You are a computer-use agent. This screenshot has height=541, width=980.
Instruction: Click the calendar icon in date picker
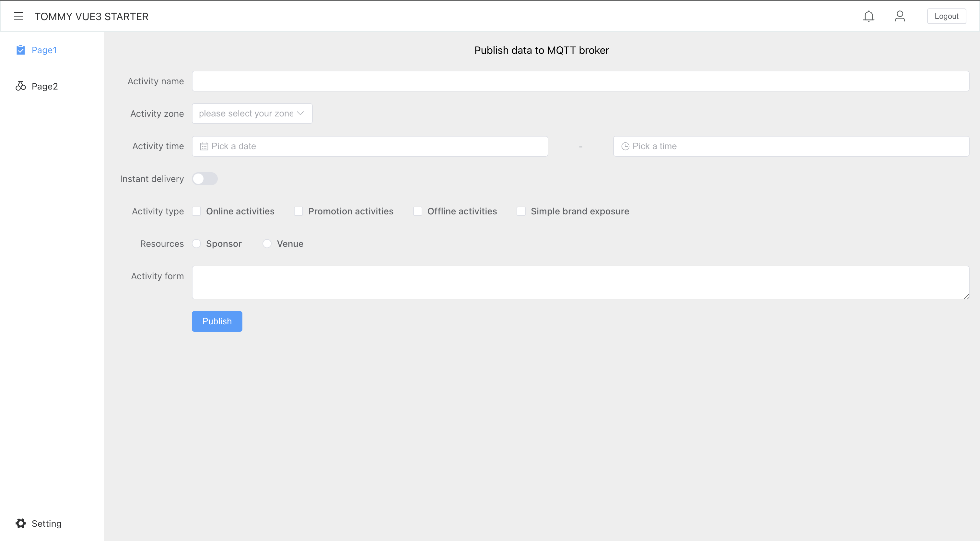pyautogui.click(x=204, y=146)
